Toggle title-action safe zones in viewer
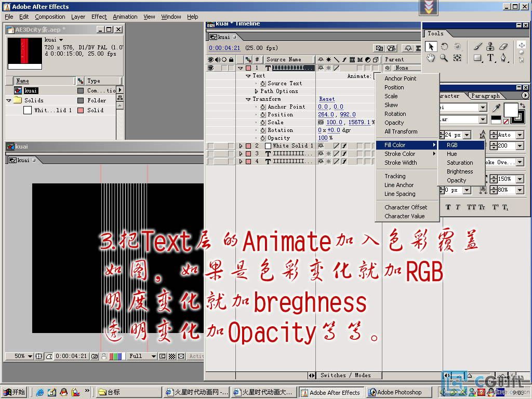Screen dimensions: 532x399 38,356
